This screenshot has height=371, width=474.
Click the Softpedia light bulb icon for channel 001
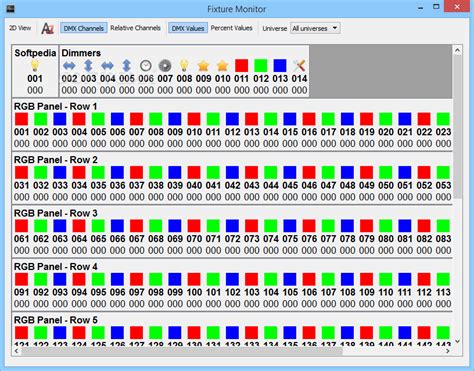coord(35,66)
